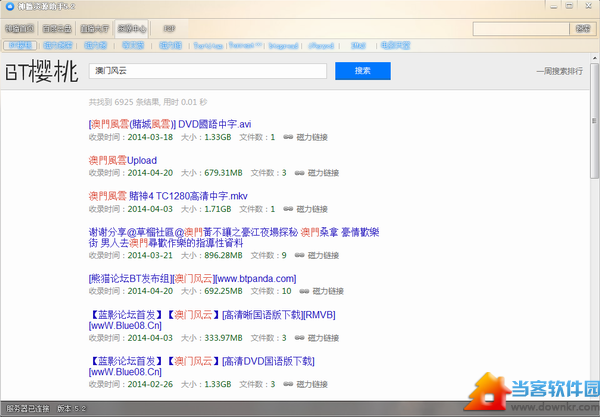Click magnet icon of the 692.25MB result
Image resolution: width=600 pixels, height=417 pixels.
tap(304, 291)
